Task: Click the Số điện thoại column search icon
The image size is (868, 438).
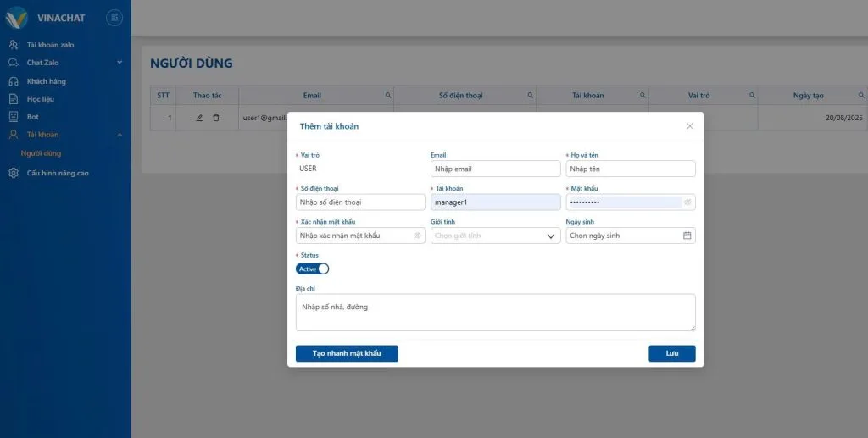Action: coord(531,96)
